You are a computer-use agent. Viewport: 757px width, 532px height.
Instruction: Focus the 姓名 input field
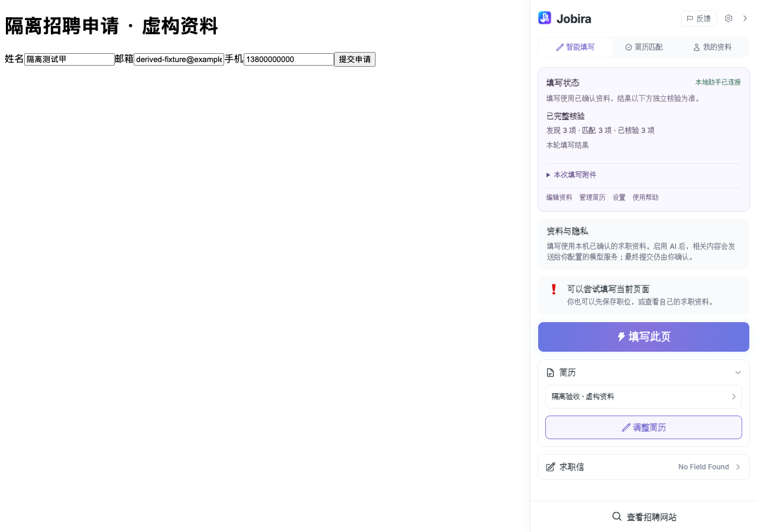tap(69, 59)
